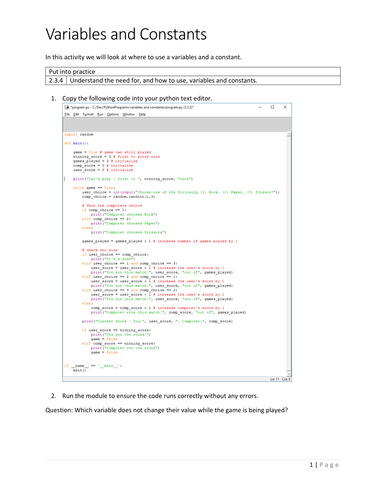Open the Edit menu in the IDLE window
This screenshot has height=500, width=386.
tap(76, 114)
